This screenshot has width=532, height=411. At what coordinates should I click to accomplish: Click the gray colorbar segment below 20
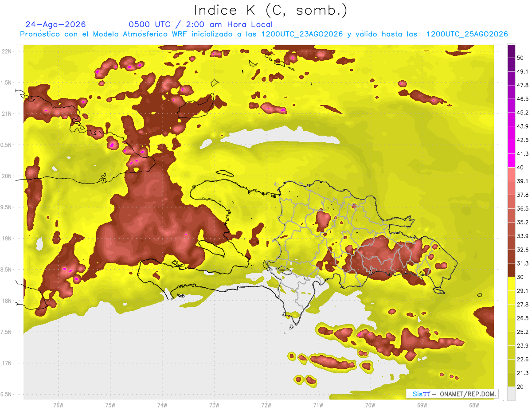[511, 393]
